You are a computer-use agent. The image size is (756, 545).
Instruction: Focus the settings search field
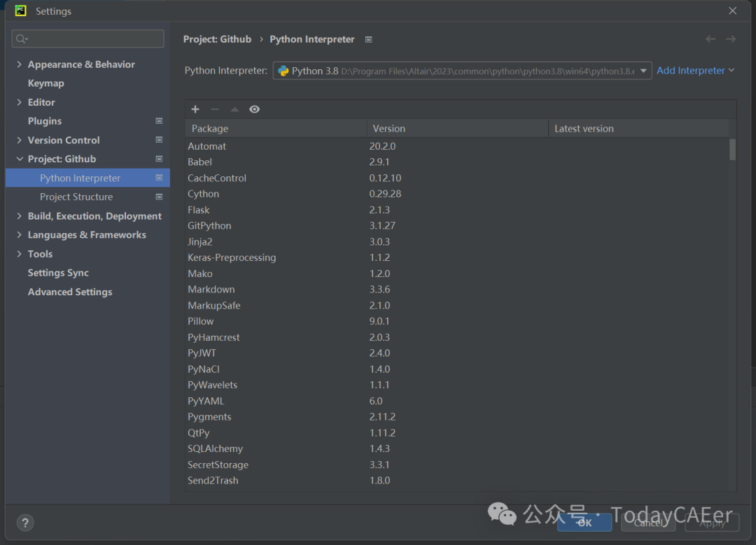87,38
